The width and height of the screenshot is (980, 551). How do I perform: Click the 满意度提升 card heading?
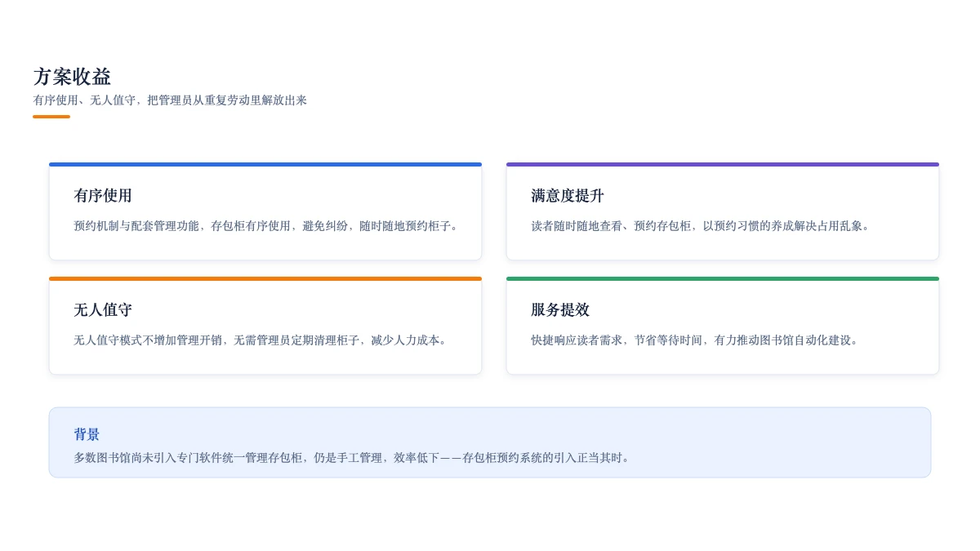pos(568,196)
